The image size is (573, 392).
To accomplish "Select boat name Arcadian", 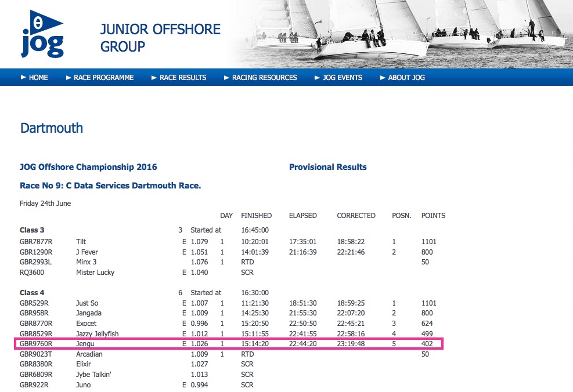I will pyautogui.click(x=89, y=354).
